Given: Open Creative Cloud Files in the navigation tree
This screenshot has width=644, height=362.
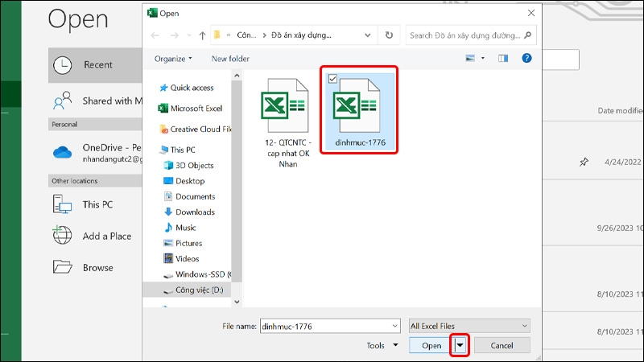Looking at the screenshot, I should click(x=196, y=130).
